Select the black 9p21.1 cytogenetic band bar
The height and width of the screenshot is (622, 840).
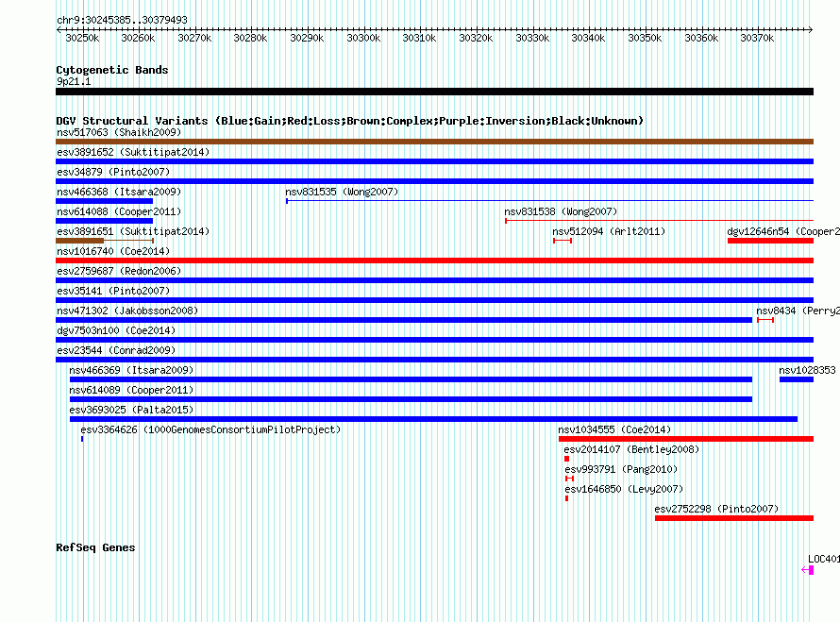pyautogui.click(x=434, y=92)
